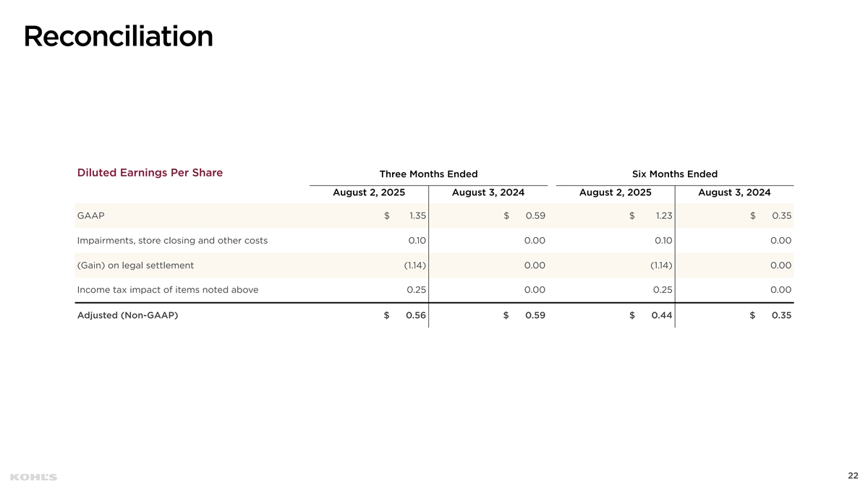Image resolution: width=868 pixels, height=488 pixels.
Task: Click the six-month income tax value 0.25
Action: [x=663, y=290]
